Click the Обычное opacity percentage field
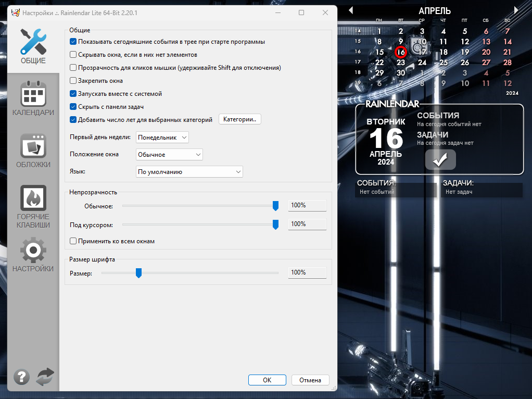This screenshot has width=532, height=399. 308,205
